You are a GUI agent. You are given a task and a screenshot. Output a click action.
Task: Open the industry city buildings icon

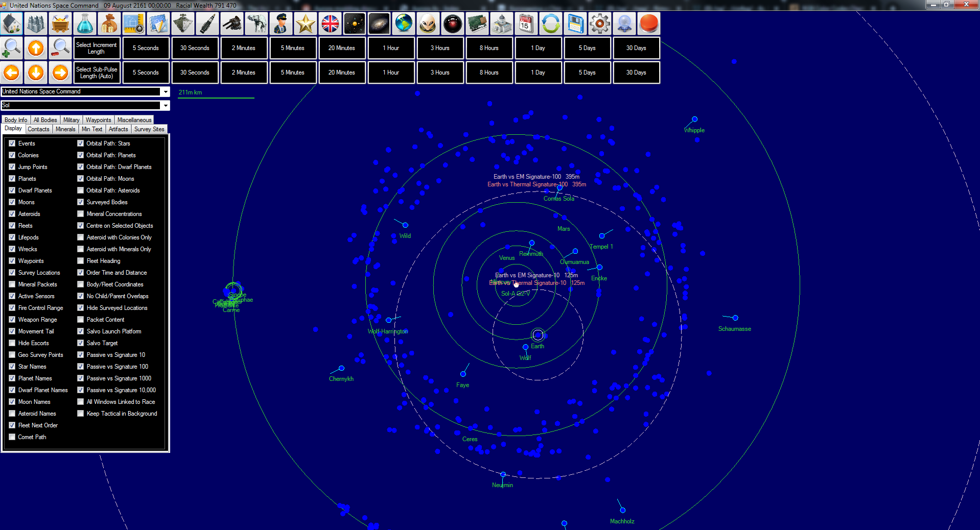click(36, 23)
